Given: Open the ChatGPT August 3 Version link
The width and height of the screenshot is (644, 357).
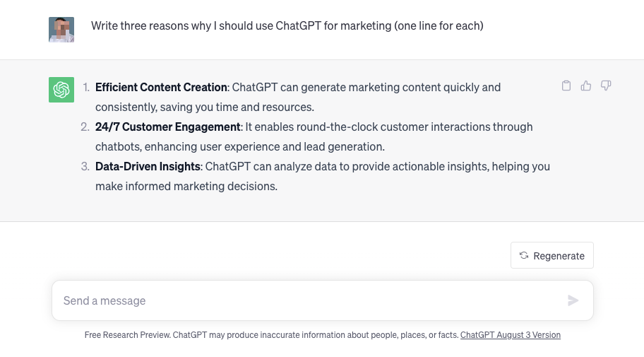Looking at the screenshot, I should click(x=510, y=335).
